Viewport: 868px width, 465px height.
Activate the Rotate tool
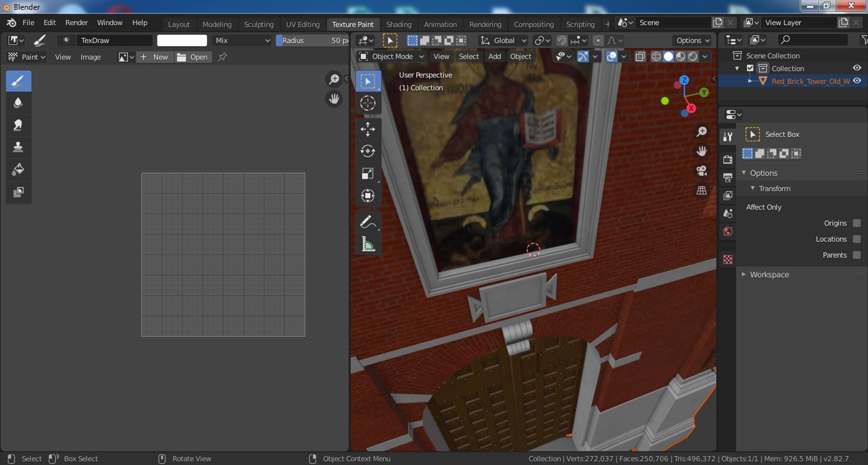tap(368, 151)
